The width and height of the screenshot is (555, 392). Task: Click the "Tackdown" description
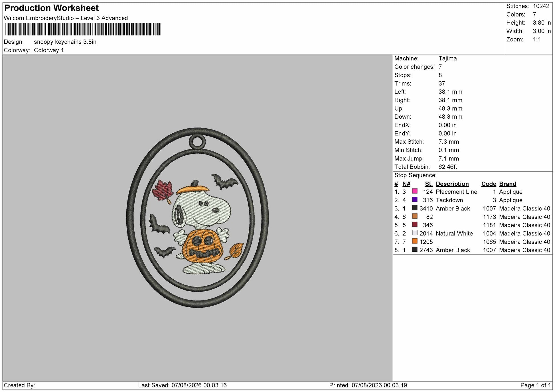[x=449, y=200]
